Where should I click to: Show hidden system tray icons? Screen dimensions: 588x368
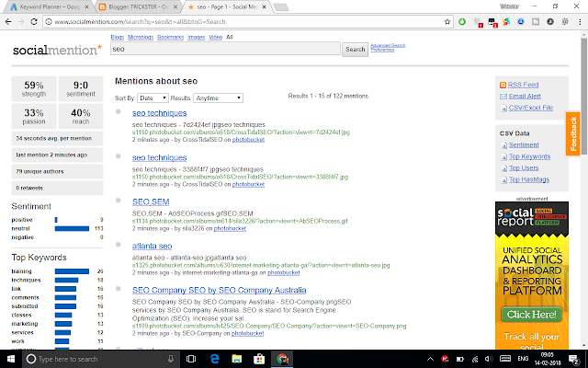click(x=430, y=359)
